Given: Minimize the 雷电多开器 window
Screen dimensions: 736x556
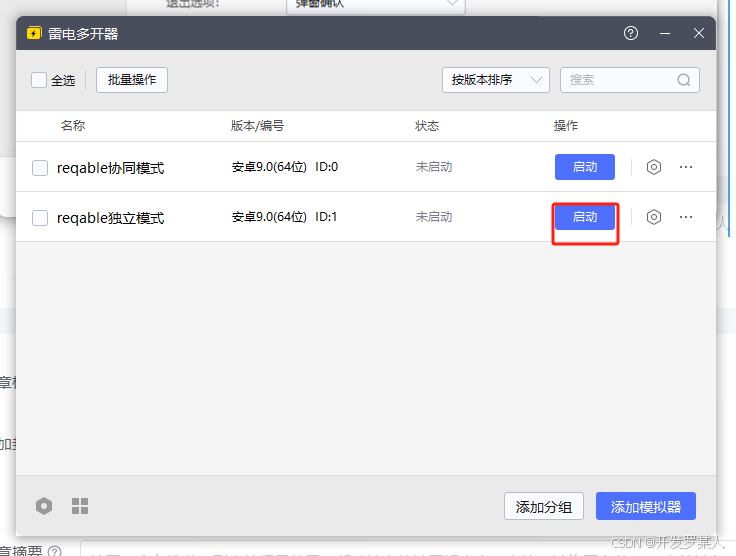Looking at the screenshot, I should click(665, 33).
